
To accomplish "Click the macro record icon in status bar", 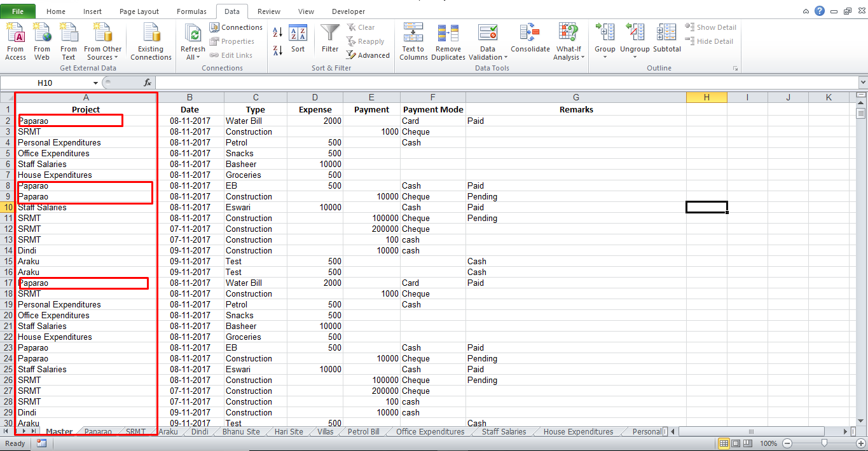I will click(41, 443).
